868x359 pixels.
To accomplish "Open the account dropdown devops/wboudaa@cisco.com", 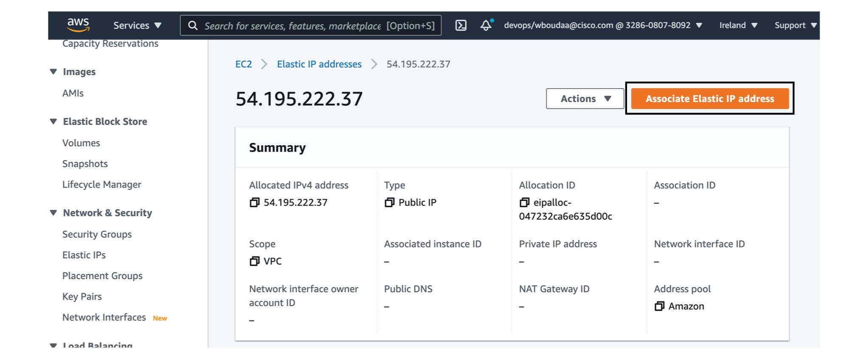I will tap(603, 25).
